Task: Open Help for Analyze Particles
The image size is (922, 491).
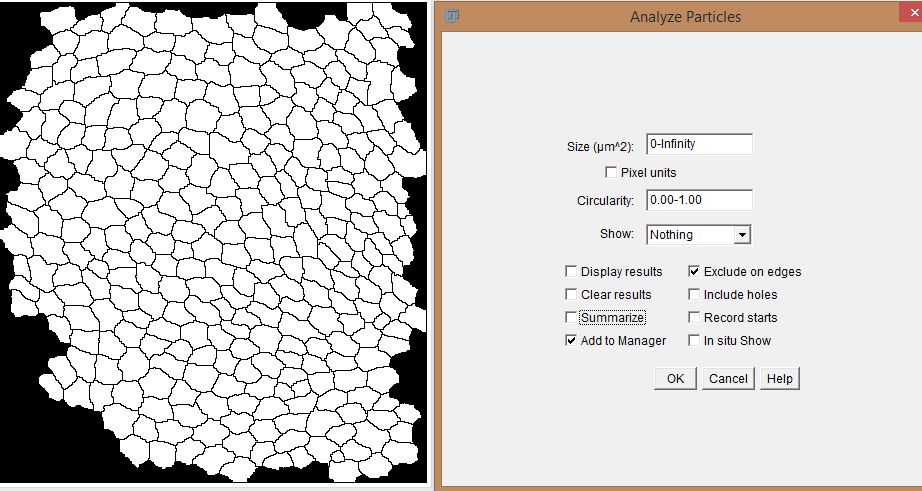Action: pyautogui.click(x=780, y=379)
